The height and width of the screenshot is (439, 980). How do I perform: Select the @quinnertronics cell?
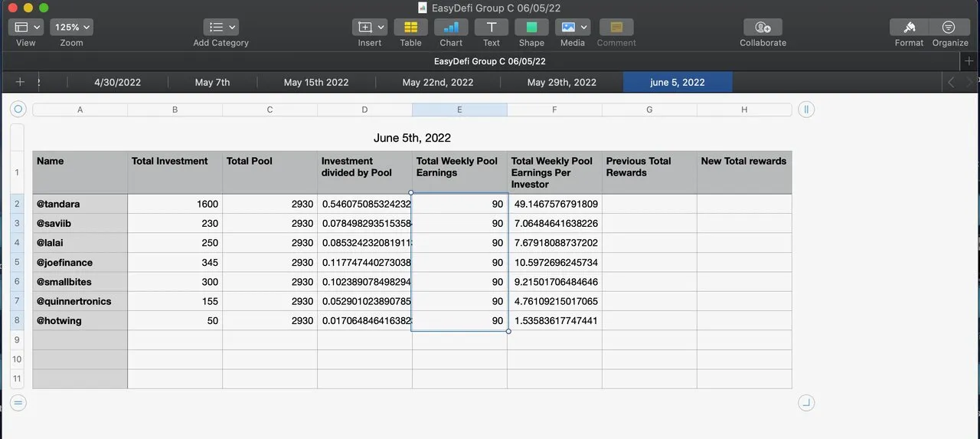click(x=80, y=301)
